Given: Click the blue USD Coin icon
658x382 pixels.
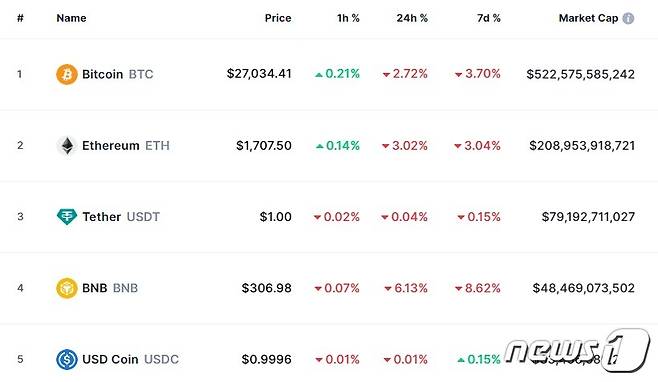Looking at the screenshot, I should point(67,359).
